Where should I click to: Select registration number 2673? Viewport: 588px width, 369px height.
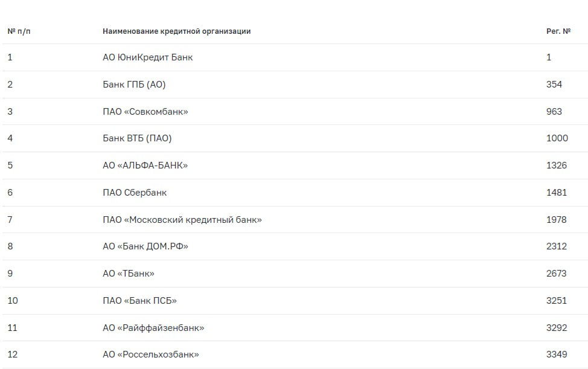556,274
